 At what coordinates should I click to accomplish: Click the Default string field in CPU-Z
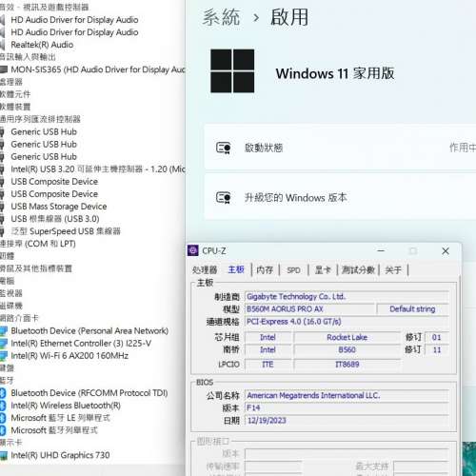tap(412, 309)
